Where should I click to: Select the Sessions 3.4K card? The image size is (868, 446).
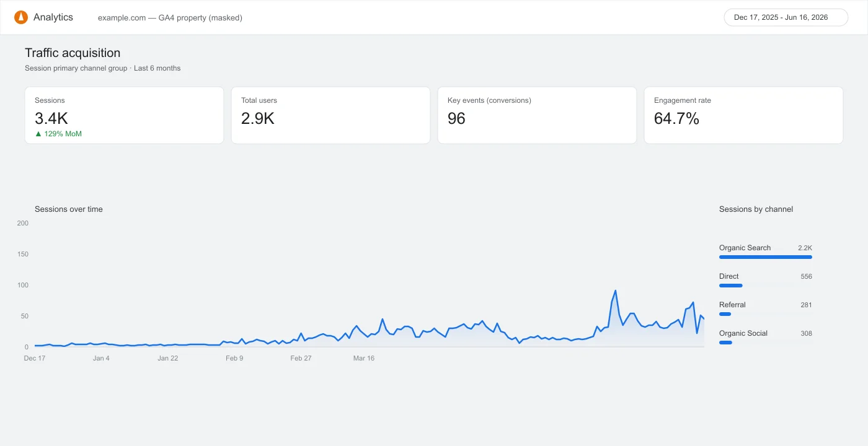(x=124, y=115)
